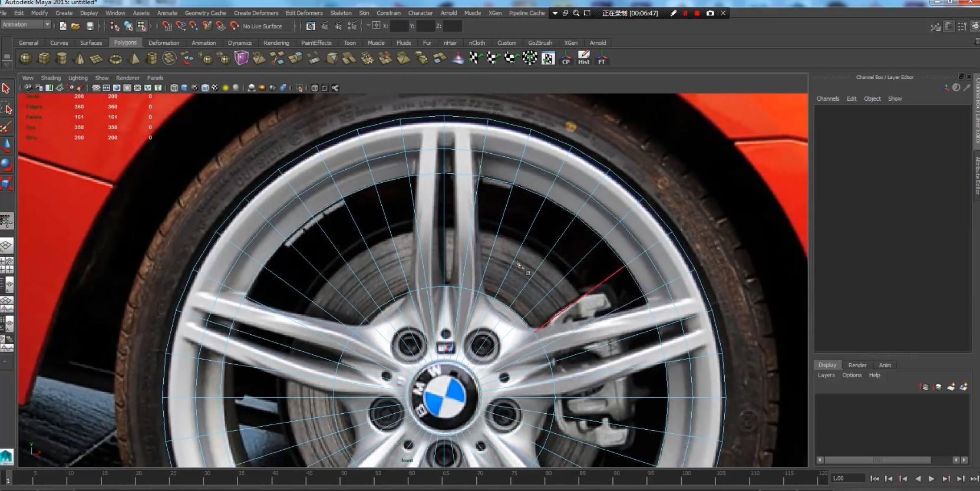Create a polygon torus from the shelf

[116, 58]
